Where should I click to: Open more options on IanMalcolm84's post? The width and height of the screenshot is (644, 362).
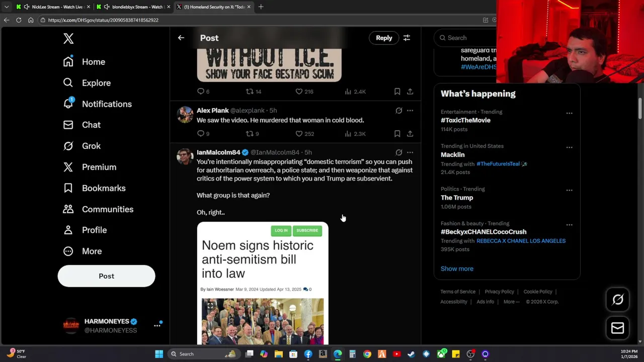pos(410,152)
